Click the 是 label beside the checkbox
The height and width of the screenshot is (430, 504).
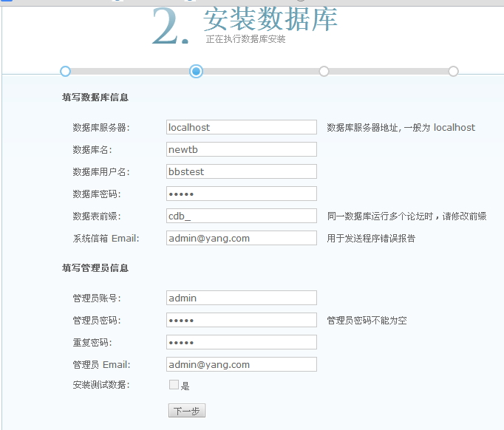click(x=185, y=386)
